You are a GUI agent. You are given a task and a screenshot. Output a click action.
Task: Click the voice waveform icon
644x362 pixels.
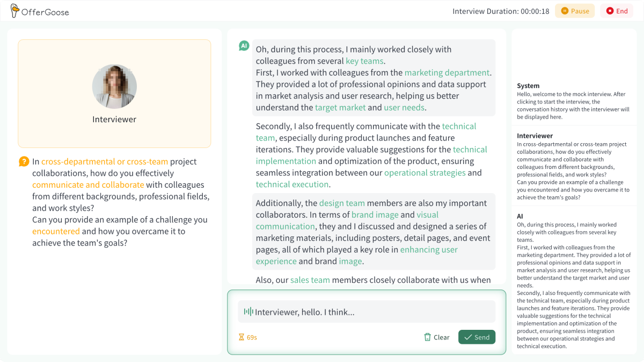[x=248, y=312]
